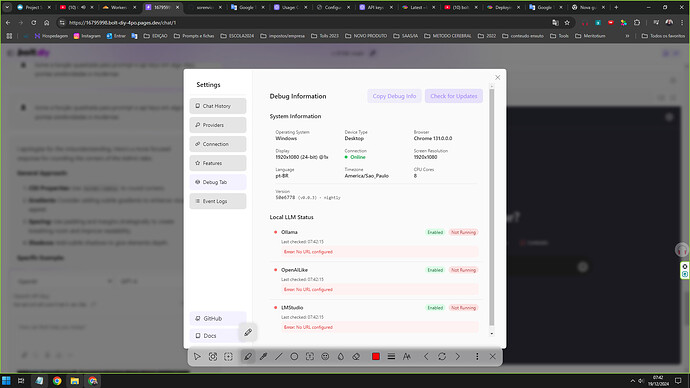Viewport: 690px width, 388px height.
Task: Click the reset refresh icon in annotation toolbar
Action: coord(442,357)
